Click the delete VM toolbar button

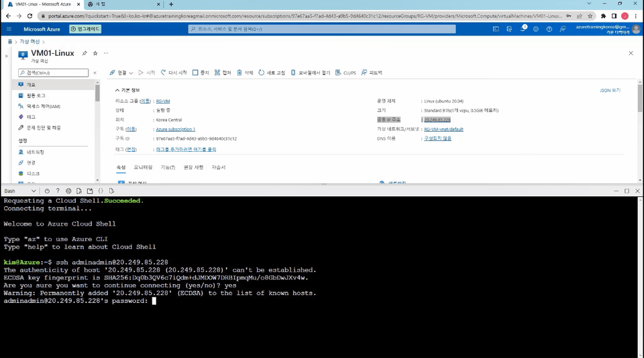coord(246,73)
